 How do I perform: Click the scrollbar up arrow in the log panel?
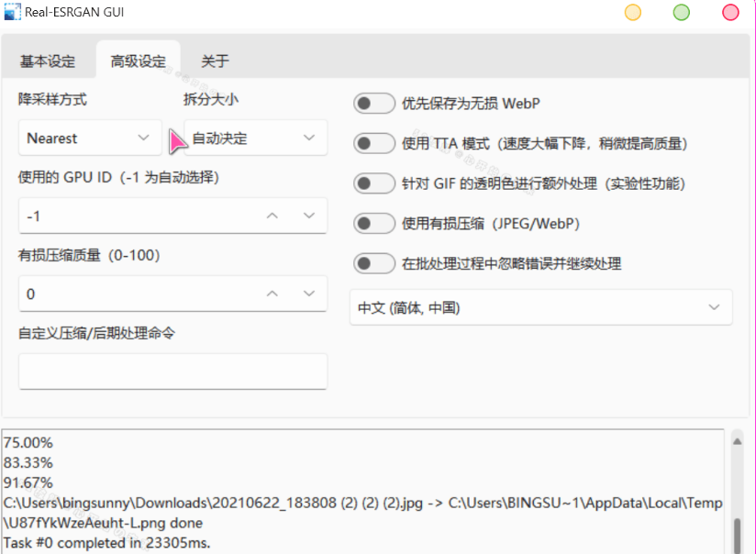click(x=737, y=439)
